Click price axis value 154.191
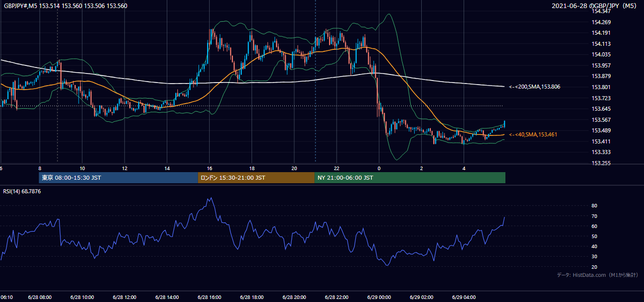The height and width of the screenshot is (302, 644). click(601, 33)
